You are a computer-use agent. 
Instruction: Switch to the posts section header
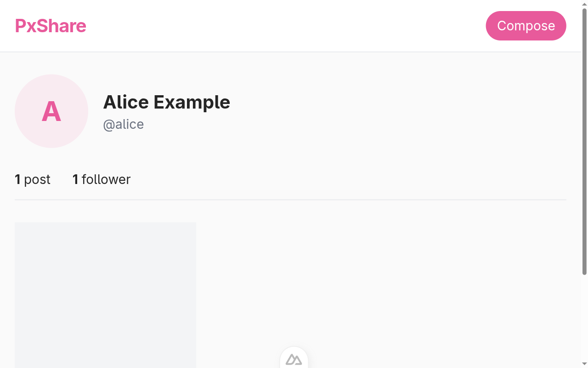click(33, 179)
